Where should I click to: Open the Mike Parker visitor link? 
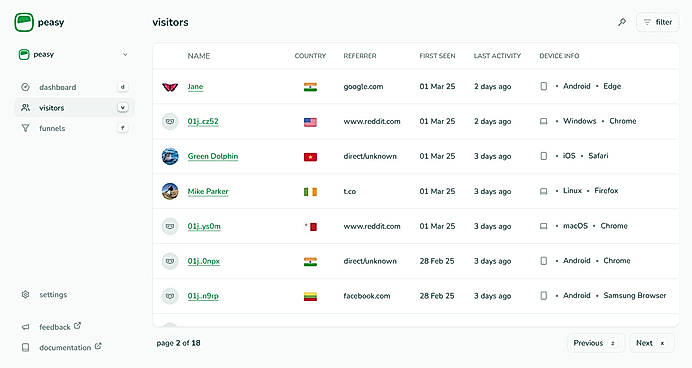pyautogui.click(x=208, y=192)
